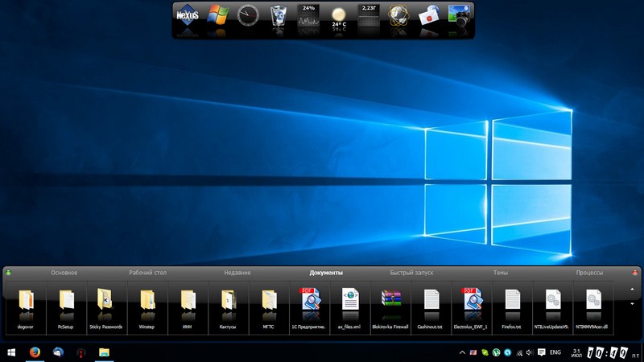
Task: Open the Electrolux_EWF_1 PDF file
Action: click(x=471, y=308)
